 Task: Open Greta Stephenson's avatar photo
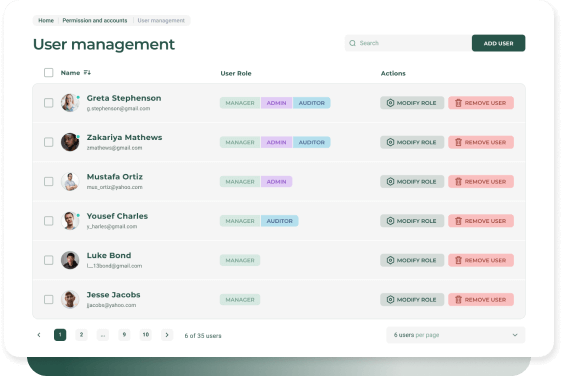click(x=70, y=103)
